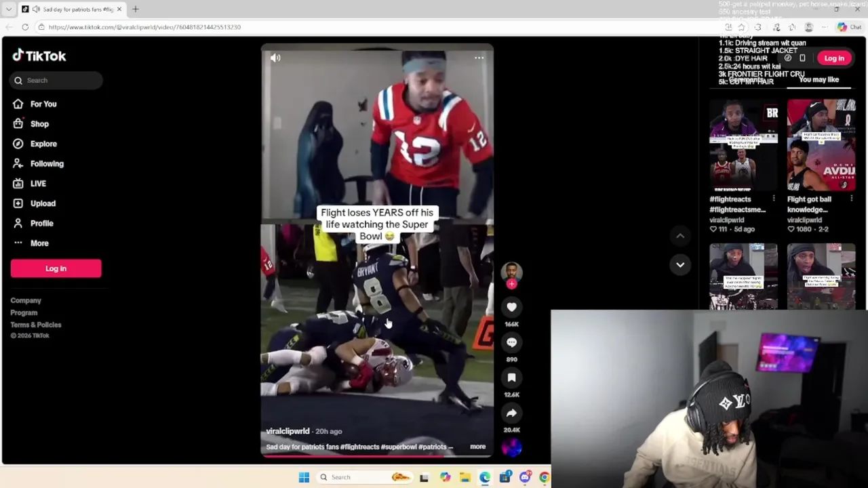This screenshot has height=488, width=868.
Task: Click the Log in button in the header
Action: (x=834, y=58)
